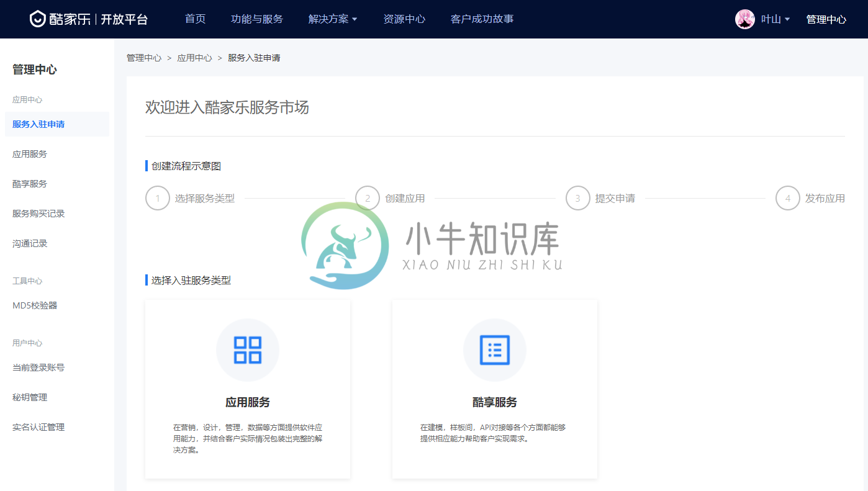Click step 2 circle 创建应用
Viewport: 868px width, 491px height.
[368, 199]
